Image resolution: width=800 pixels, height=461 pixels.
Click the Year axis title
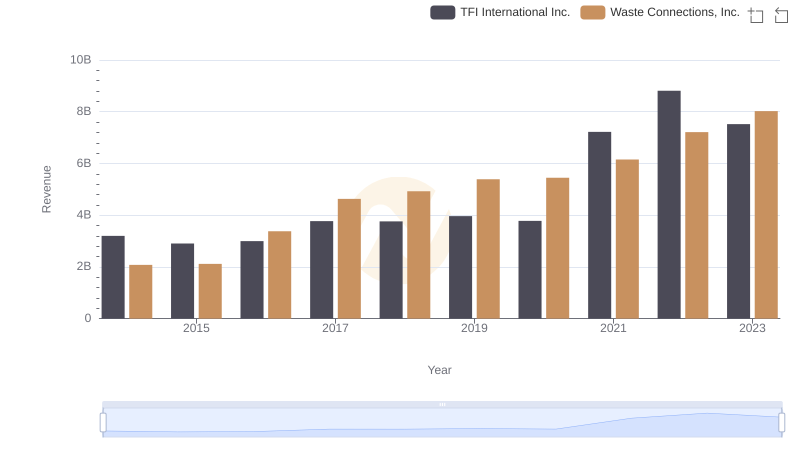[x=439, y=370]
